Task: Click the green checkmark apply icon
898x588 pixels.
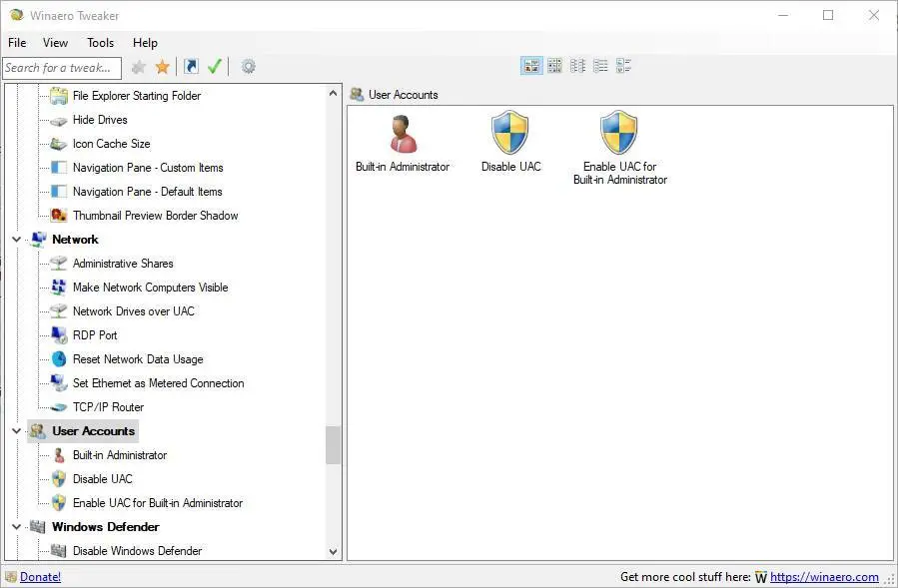Action: [x=214, y=67]
